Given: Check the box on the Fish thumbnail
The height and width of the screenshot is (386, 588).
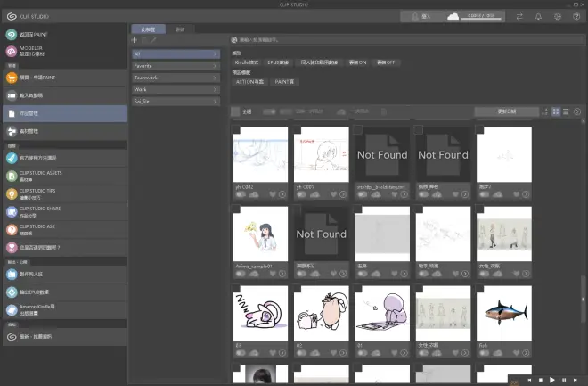Looking at the screenshot, I should click(x=480, y=289).
